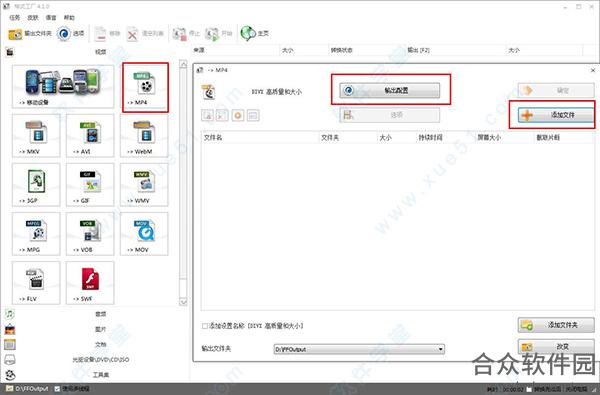Select the -> WebM format icon
This screenshot has width=600, height=395.
[144, 136]
